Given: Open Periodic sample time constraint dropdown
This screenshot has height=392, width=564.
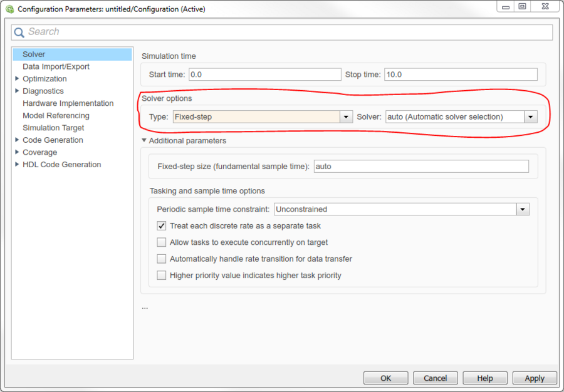Looking at the screenshot, I should coord(523,209).
